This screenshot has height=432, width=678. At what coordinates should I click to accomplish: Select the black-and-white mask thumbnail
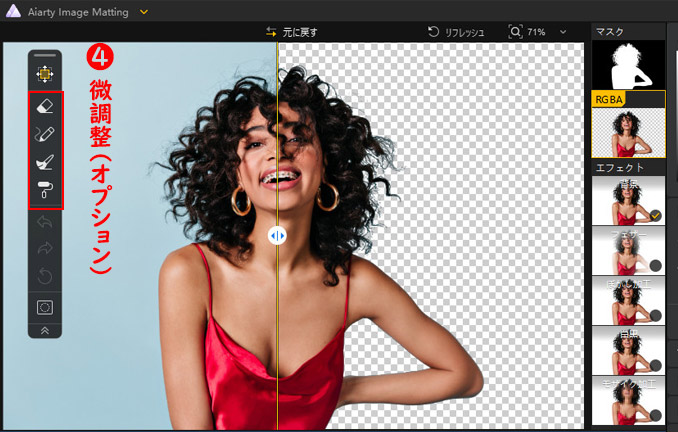630,66
